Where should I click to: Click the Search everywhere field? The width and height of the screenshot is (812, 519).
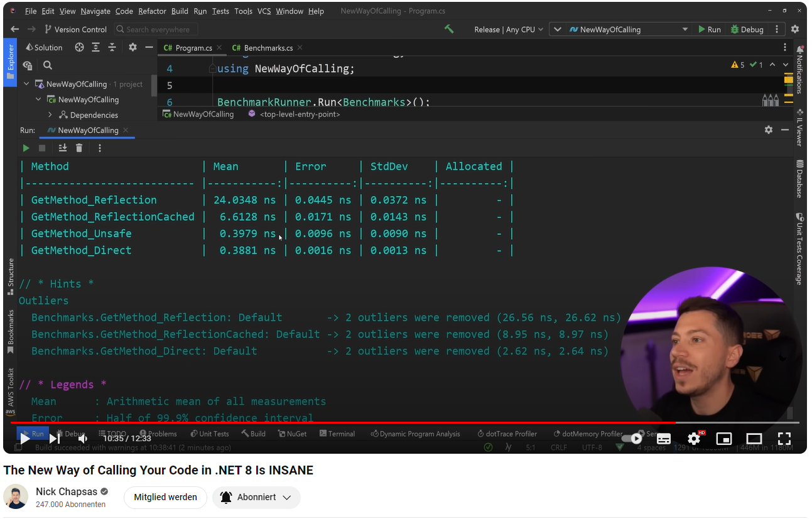[156, 29]
